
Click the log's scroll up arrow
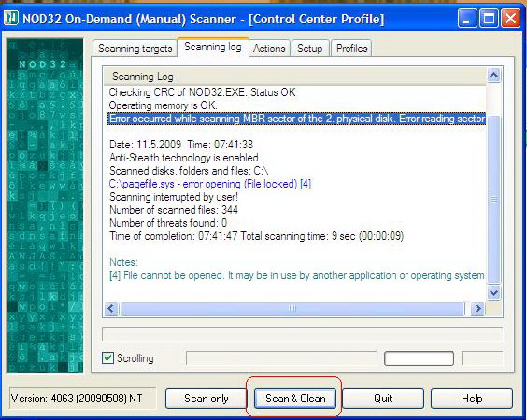[493, 75]
